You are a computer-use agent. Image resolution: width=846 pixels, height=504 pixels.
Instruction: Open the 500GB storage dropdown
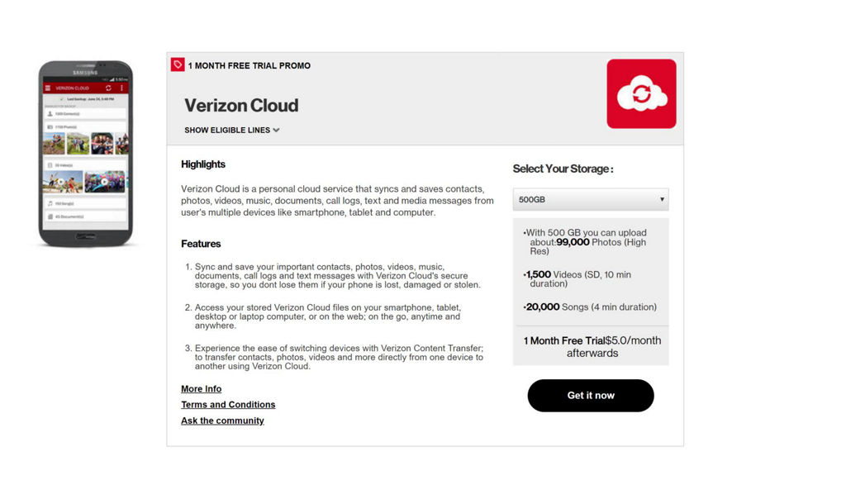[591, 200]
